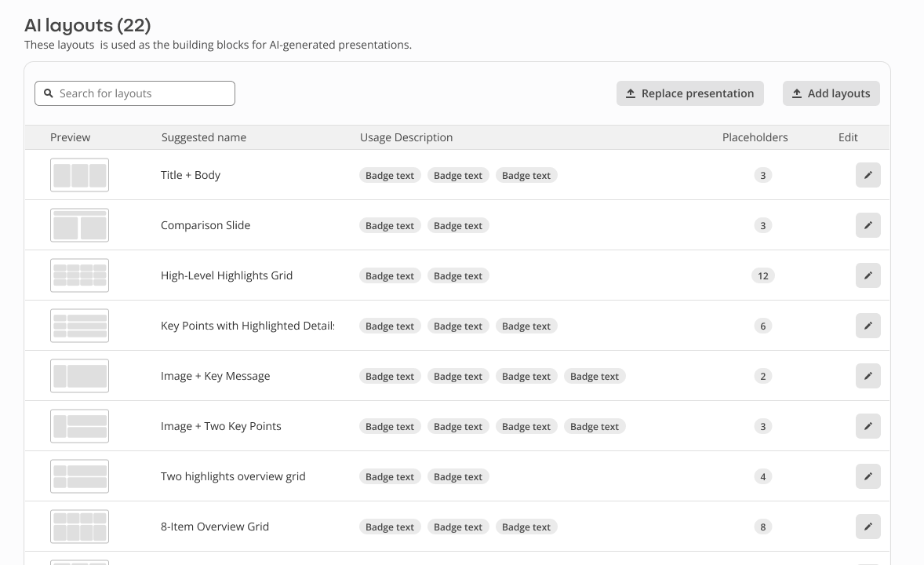The image size is (924, 565).
Task: Open the Image + Two Key Points thumbnail
Action: coord(79,426)
